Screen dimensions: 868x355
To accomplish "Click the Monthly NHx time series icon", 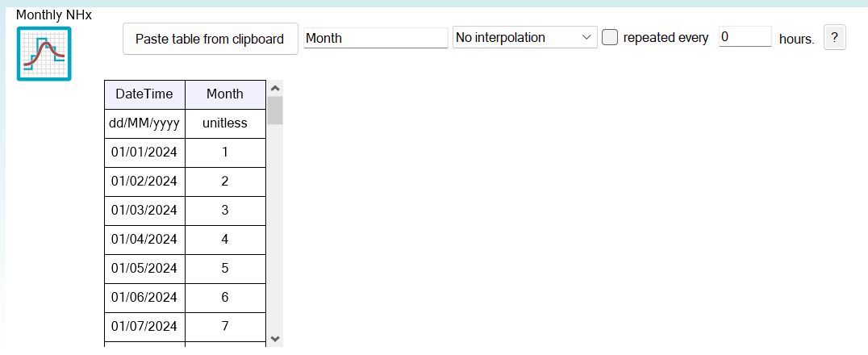I will (44, 54).
